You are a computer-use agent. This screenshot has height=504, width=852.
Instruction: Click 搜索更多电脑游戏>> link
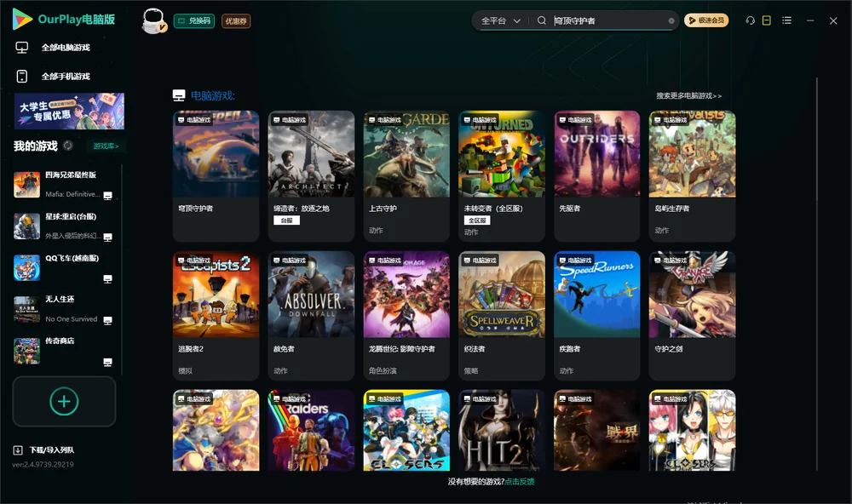pyautogui.click(x=688, y=95)
